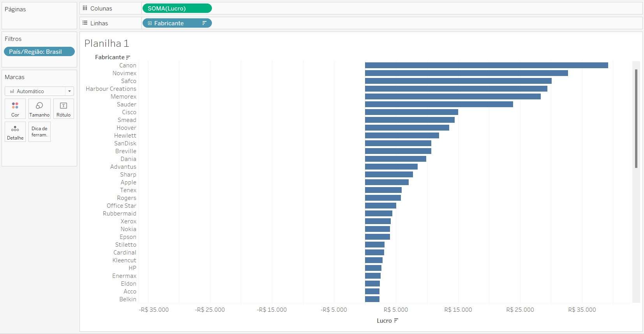Click the Kleencut row label
The height and width of the screenshot is (334, 644).
pos(124,260)
